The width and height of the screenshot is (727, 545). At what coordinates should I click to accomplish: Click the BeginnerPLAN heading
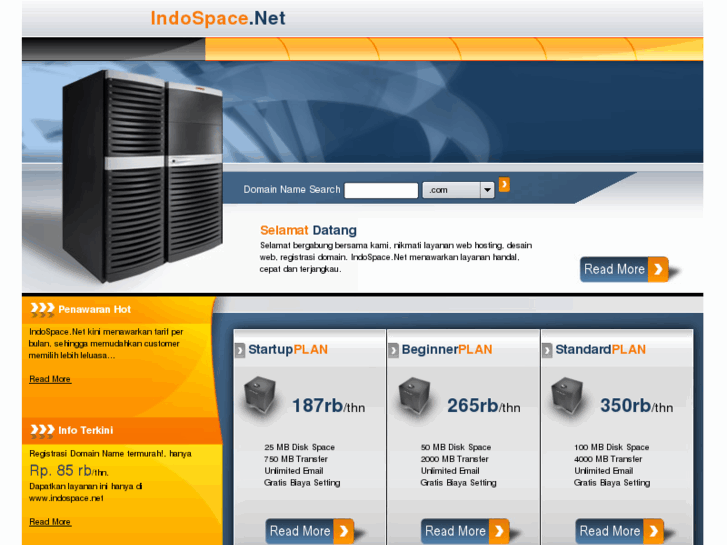click(x=447, y=350)
